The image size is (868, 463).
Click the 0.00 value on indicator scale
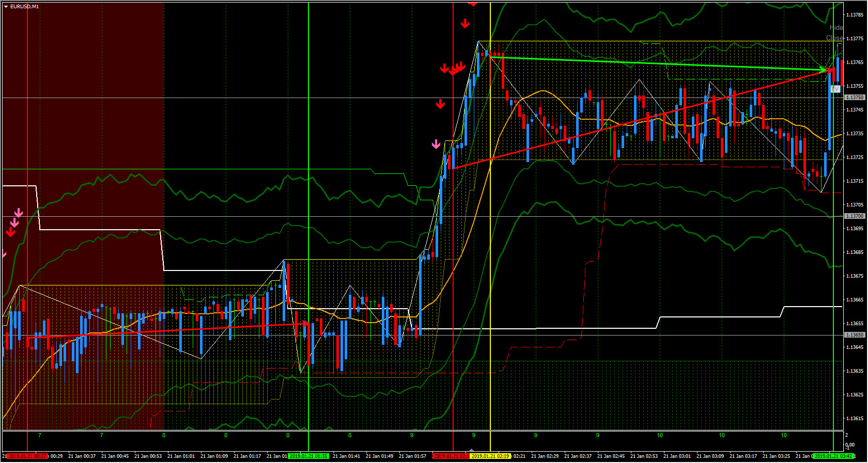point(850,445)
